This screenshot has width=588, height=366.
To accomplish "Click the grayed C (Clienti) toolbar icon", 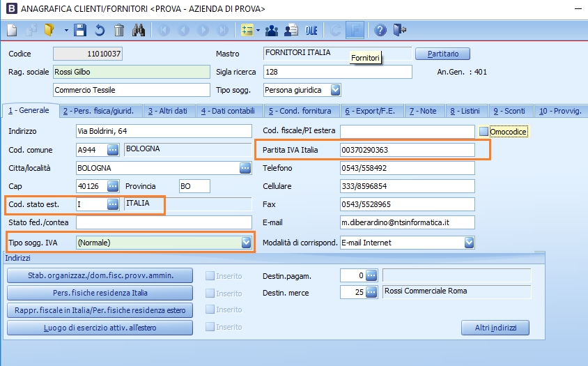I will [335, 30].
